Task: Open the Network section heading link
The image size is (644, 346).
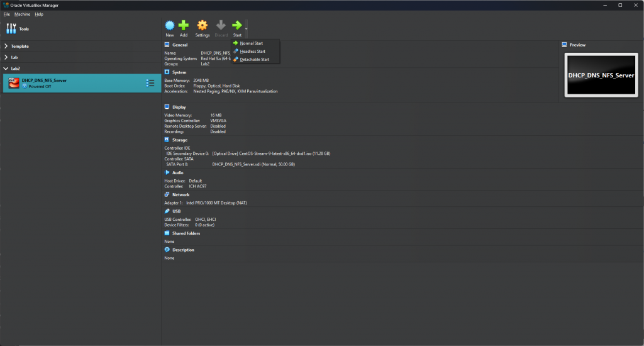Action: [x=180, y=195]
